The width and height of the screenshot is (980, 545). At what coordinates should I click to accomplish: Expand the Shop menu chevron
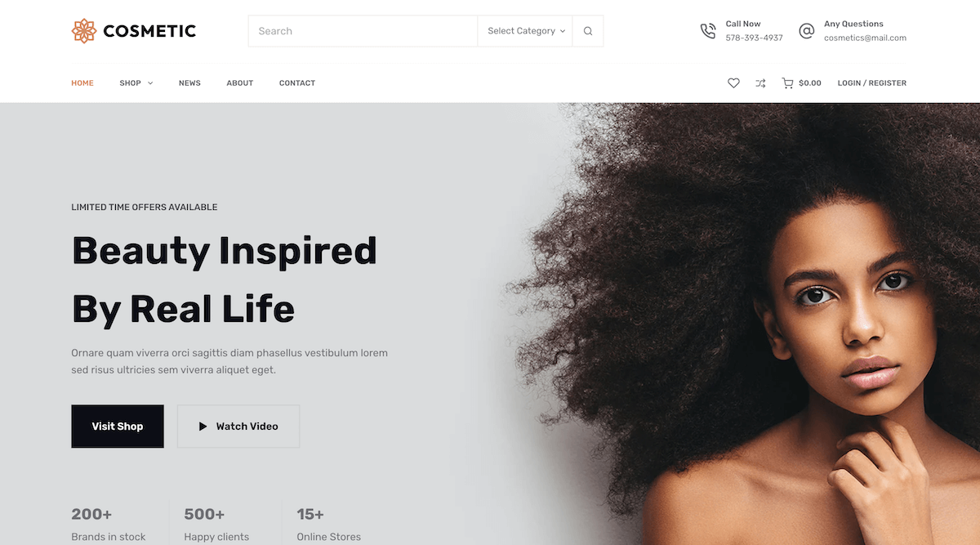pyautogui.click(x=150, y=83)
